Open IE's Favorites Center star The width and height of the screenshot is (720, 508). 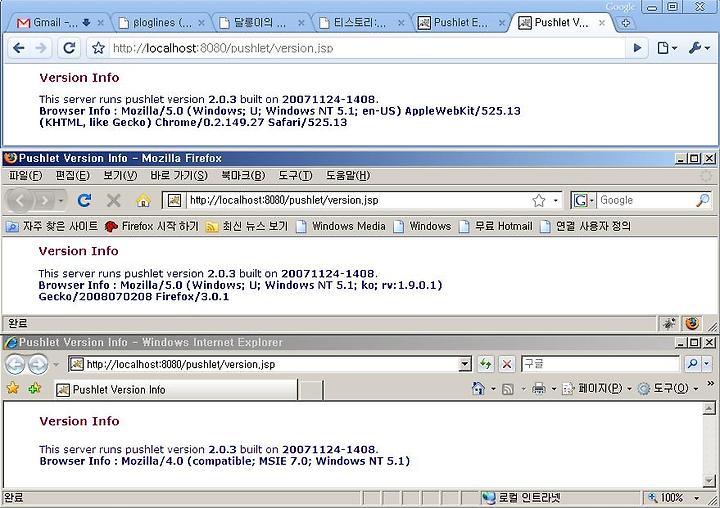coord(13,389)
